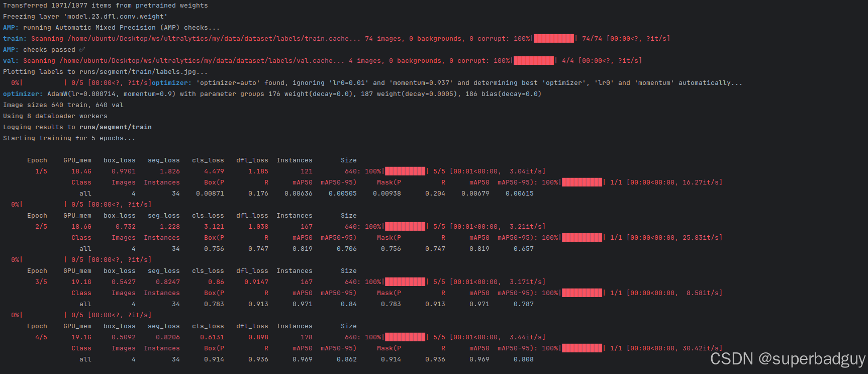Select the 'model.23.dfl.conv.weight' layer name
868x374 pixels.
tap(116, 17)
